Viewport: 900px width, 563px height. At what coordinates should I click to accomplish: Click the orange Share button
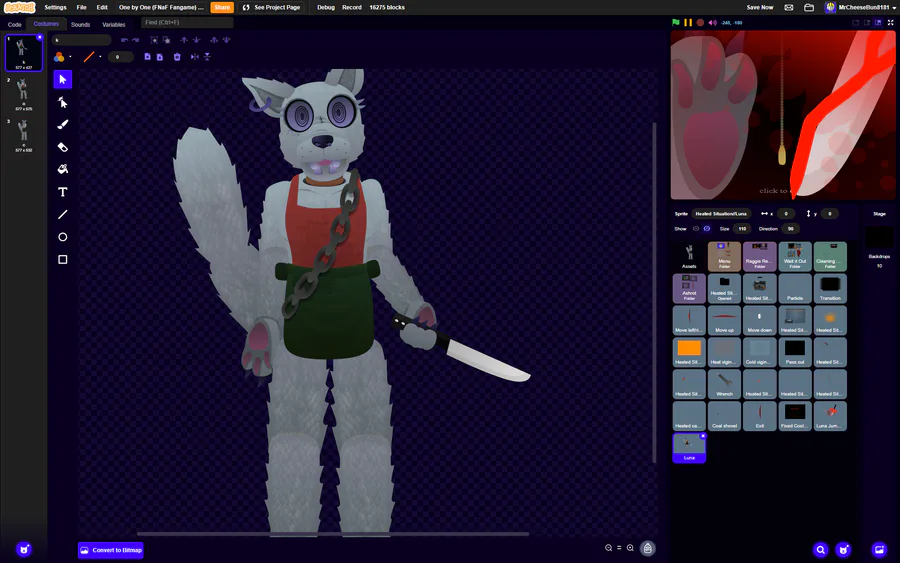pyautogui.click(x=222, y=7)
